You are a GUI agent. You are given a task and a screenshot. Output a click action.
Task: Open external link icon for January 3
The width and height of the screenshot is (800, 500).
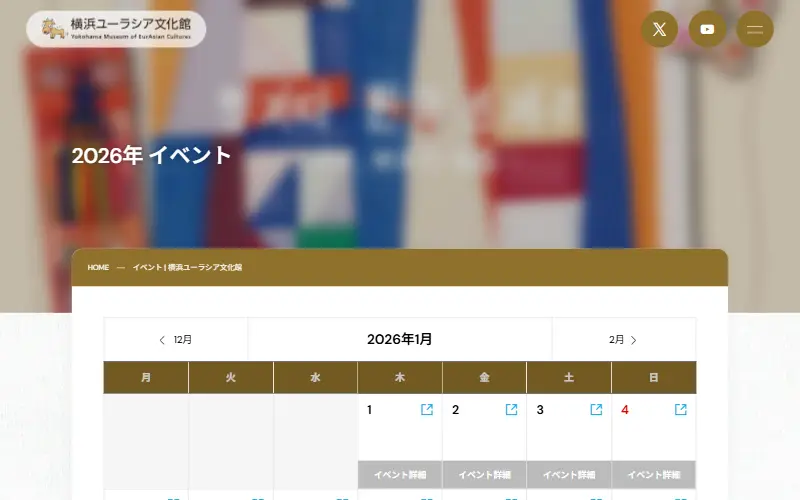596,409
